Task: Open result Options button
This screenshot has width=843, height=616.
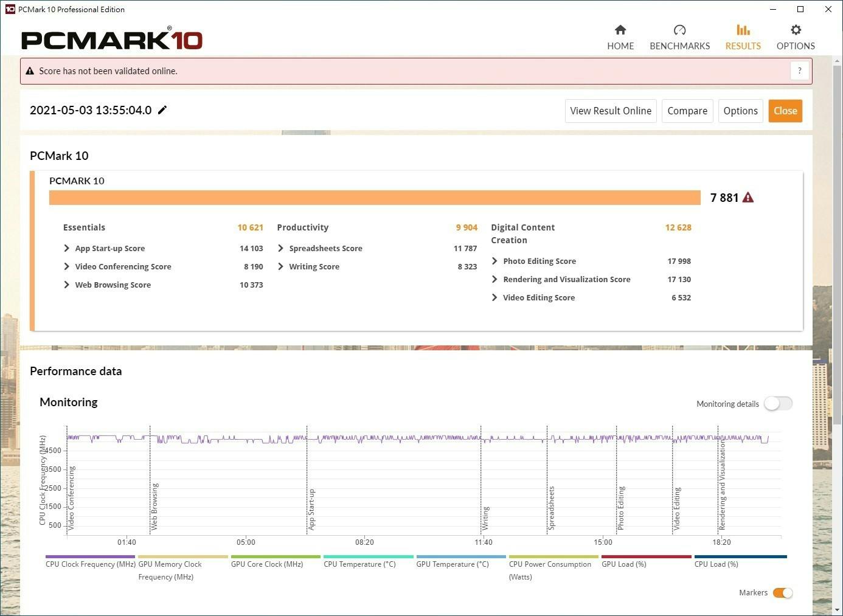Action: [740, 111]
